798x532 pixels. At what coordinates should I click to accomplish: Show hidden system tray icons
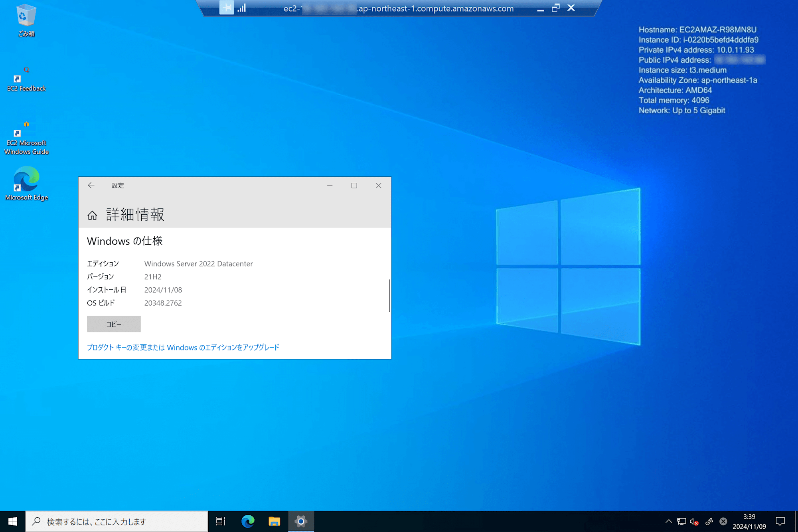click(669, 521)
